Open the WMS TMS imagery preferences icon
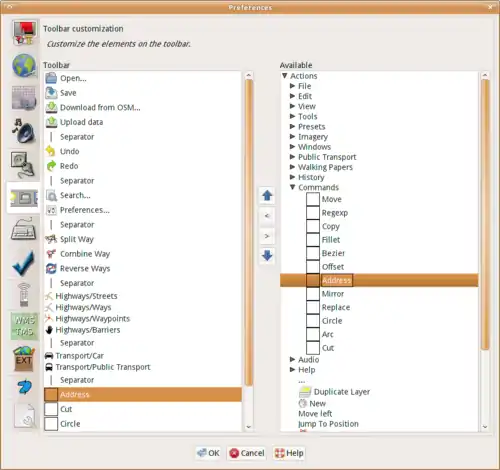 click(24, 326)
